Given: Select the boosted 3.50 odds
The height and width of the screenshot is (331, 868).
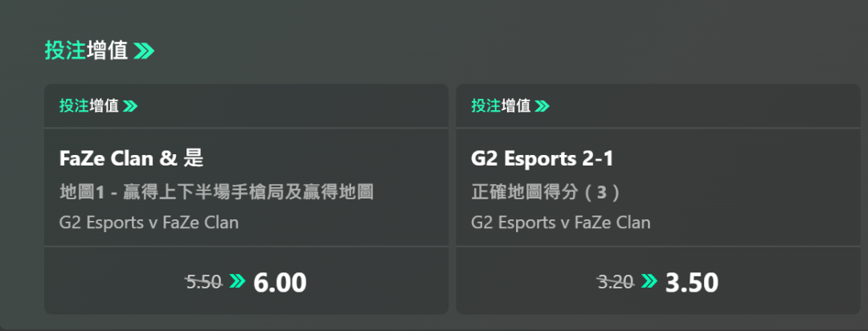Looking at the screenshot, I should (691, 283).
